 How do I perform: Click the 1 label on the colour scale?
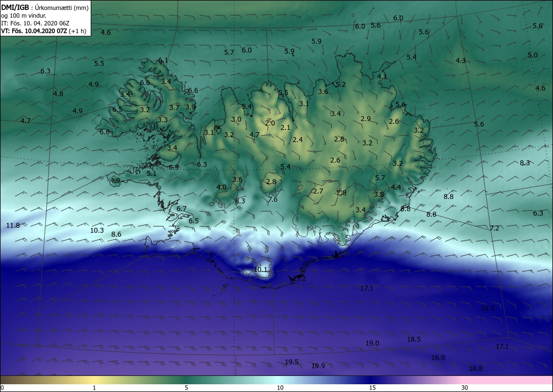pyautogui.click(x=94, y=388)
